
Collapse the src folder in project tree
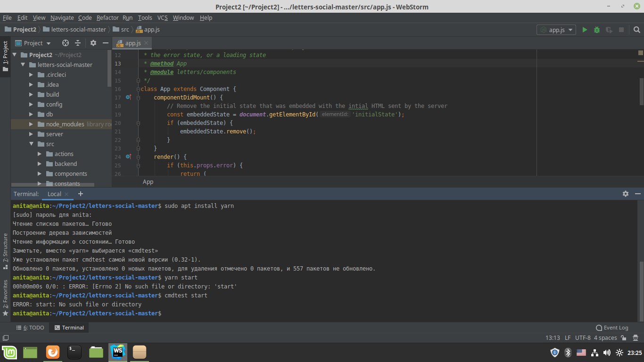pyautogui.click(x=32, y=144)
